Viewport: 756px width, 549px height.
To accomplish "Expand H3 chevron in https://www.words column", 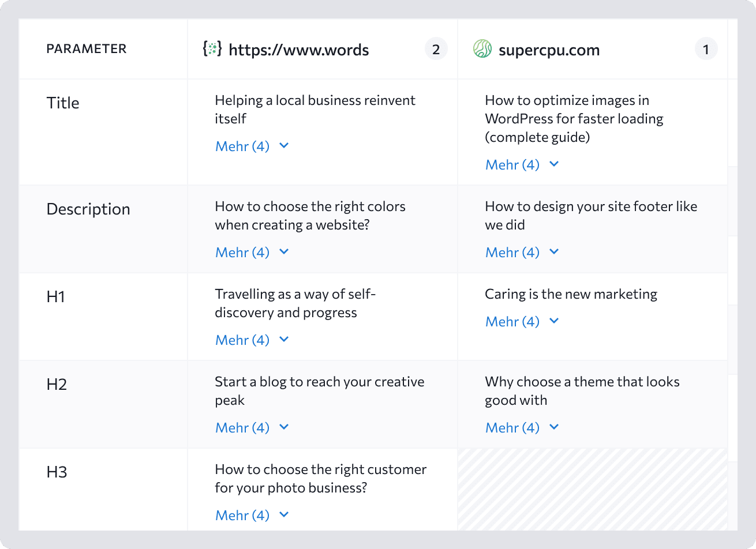I will [284, 515].
